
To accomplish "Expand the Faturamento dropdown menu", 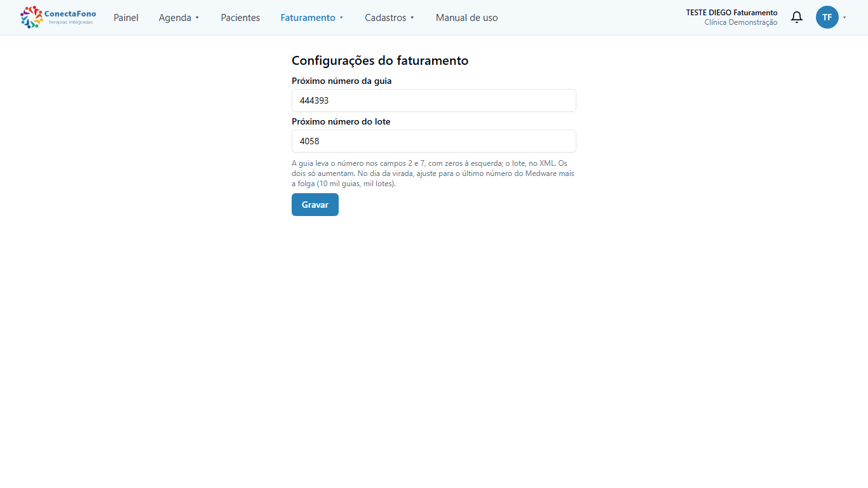I will (x=312, y=18).
